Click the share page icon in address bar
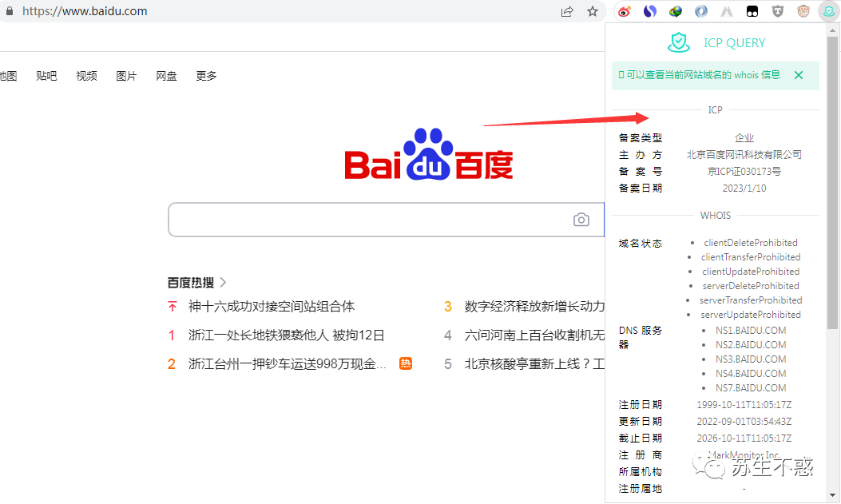 [567, 11]
